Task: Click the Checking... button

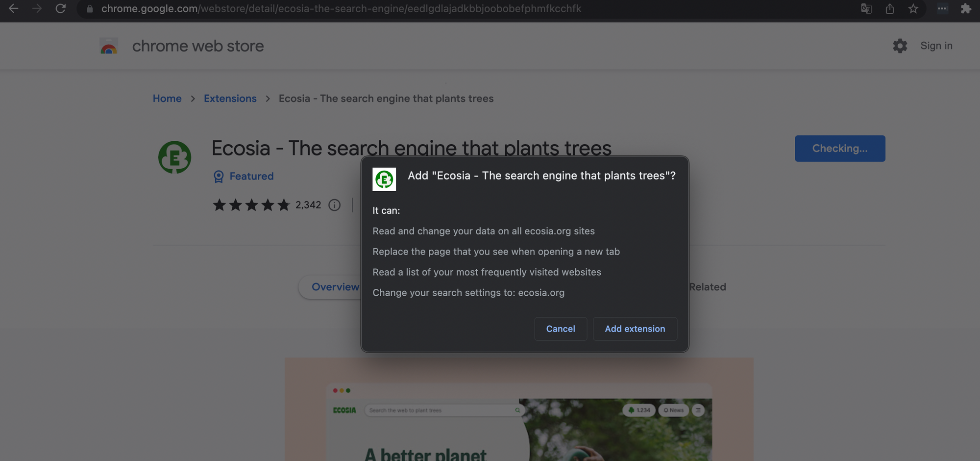Action: click(840, 149)
